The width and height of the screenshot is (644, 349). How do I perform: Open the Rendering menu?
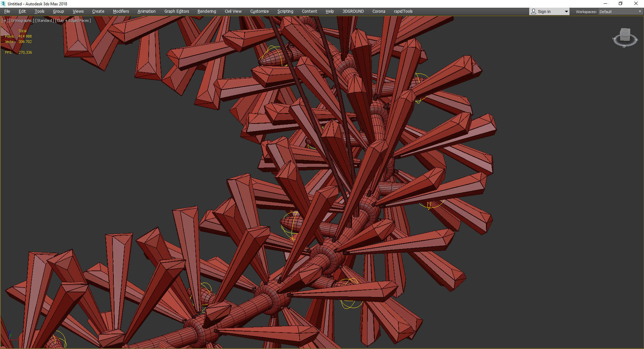(x=207, y=11)
